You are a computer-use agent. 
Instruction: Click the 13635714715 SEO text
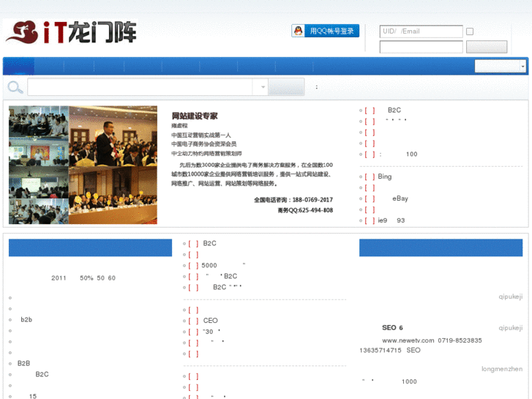tap(390, 350)
